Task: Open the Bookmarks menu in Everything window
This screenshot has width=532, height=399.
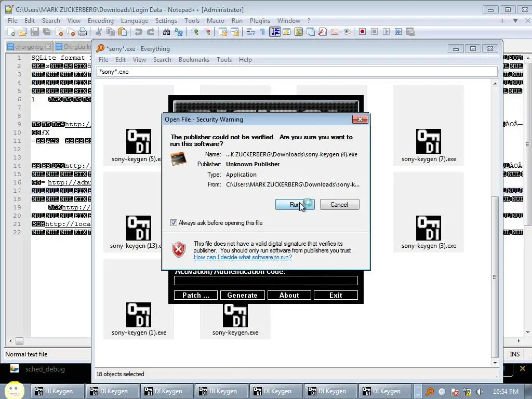Action: tap(194, 60)
